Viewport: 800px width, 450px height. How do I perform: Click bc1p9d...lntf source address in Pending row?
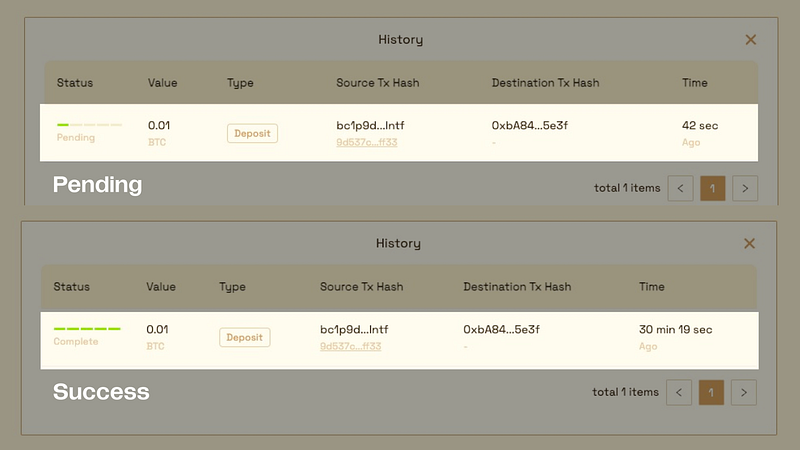370,126
